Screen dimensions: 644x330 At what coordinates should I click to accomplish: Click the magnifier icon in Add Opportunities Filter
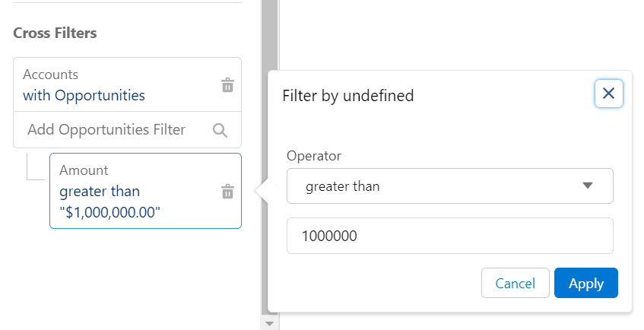click(220, 130)
